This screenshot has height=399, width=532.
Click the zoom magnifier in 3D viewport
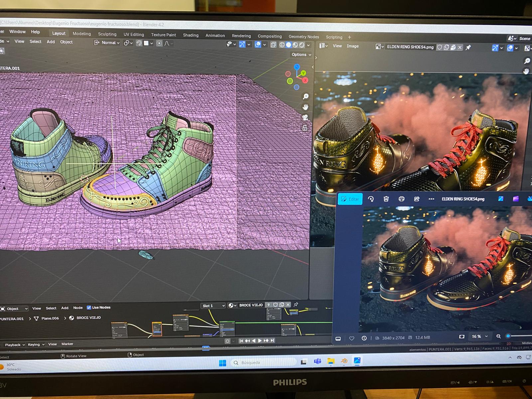click(305, 96)
